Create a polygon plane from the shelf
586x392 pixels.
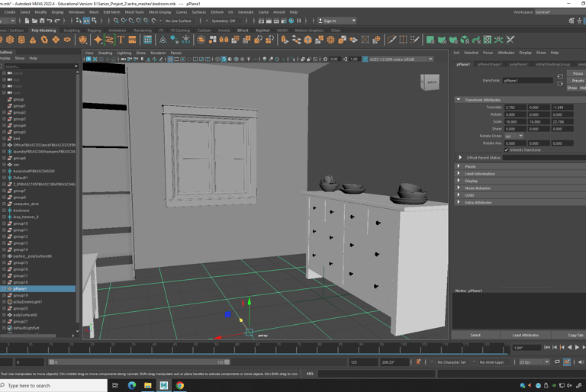coord(56,40)
